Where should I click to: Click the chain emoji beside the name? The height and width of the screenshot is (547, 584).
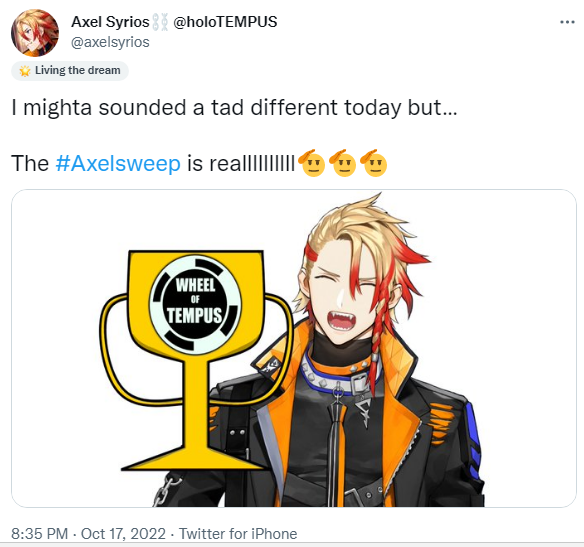coord(161,22)
